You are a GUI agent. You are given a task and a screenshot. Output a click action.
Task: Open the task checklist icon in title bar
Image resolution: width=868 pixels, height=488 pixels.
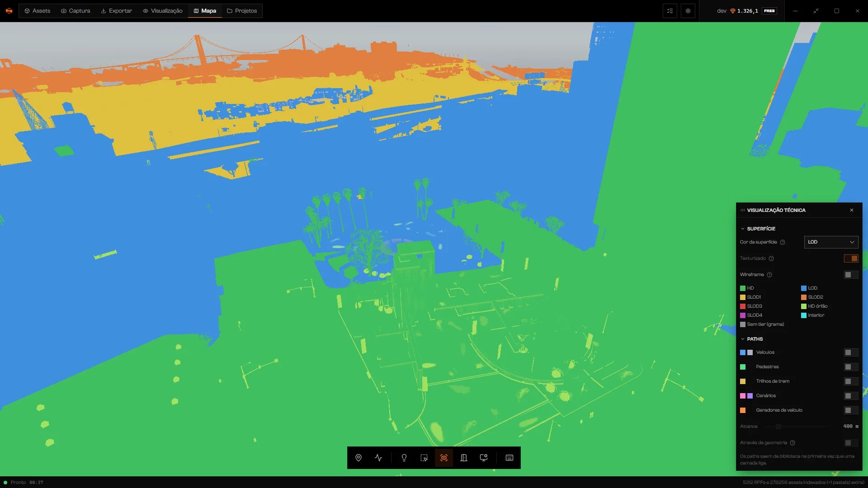click(670, 11)
